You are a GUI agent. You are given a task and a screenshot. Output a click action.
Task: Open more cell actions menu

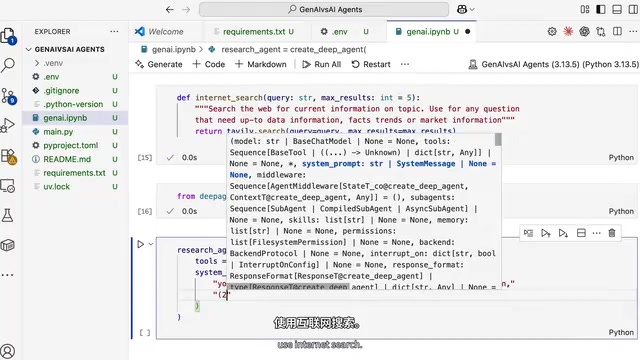click(596, 233)
